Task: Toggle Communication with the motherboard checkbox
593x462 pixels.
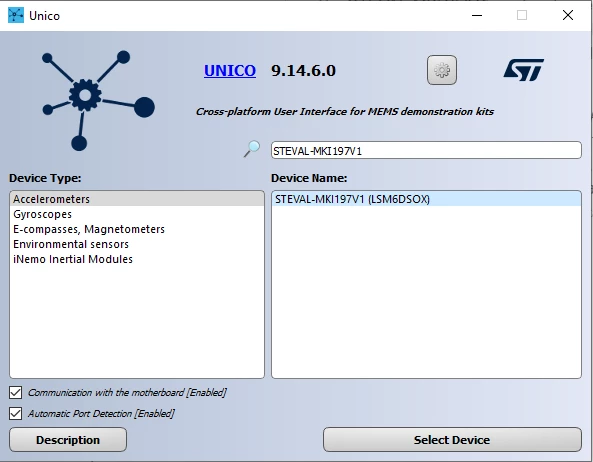Action: click(x=16, y=393)
